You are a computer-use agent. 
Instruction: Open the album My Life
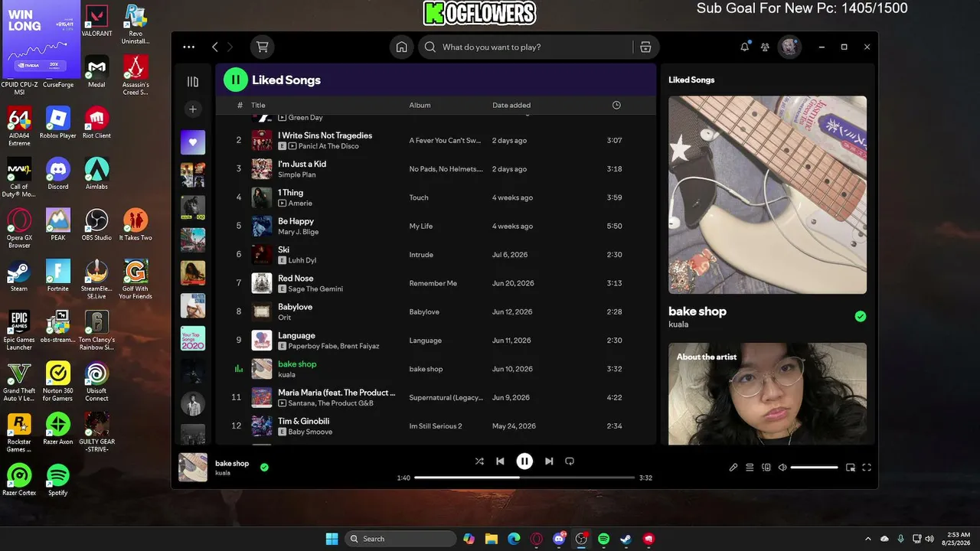[421, 227]
